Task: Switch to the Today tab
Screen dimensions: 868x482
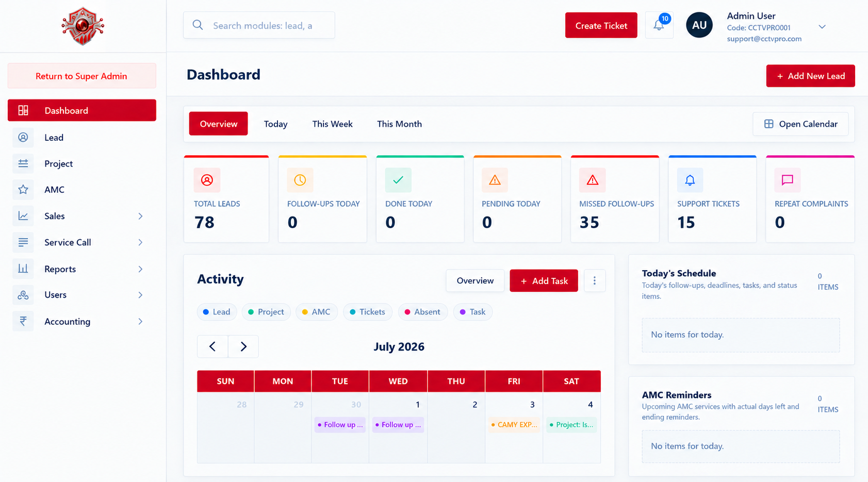Action: (275, 124)
